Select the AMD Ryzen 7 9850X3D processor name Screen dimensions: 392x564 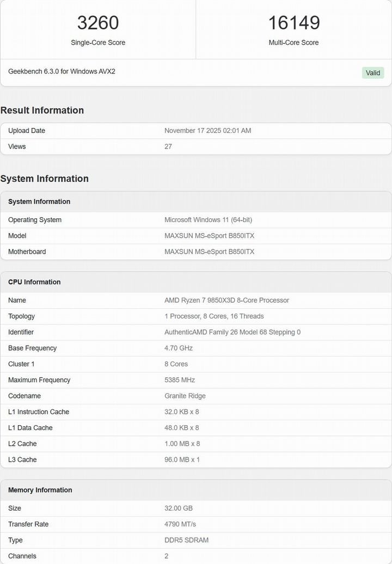coord(226,301)
